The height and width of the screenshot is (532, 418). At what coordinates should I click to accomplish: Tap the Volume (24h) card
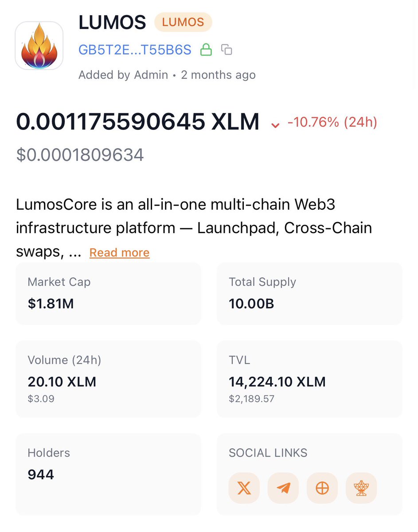(x=108, y=379)
